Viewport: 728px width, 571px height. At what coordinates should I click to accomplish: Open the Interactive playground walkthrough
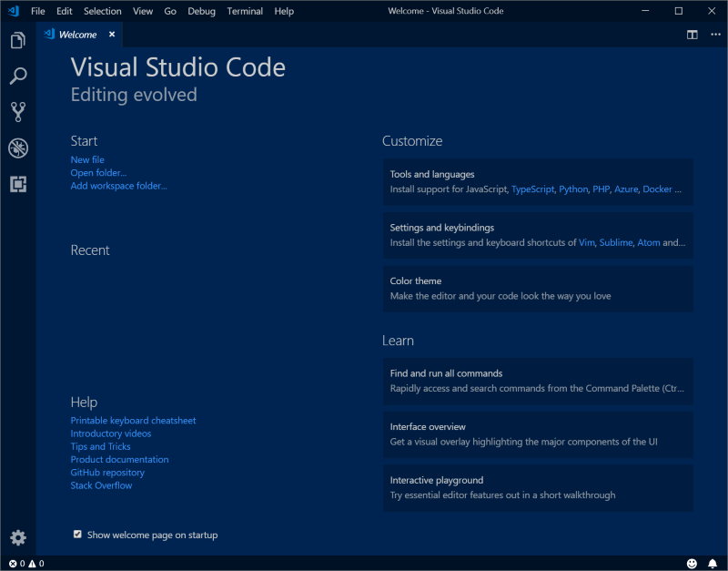[x=537, y=488]
